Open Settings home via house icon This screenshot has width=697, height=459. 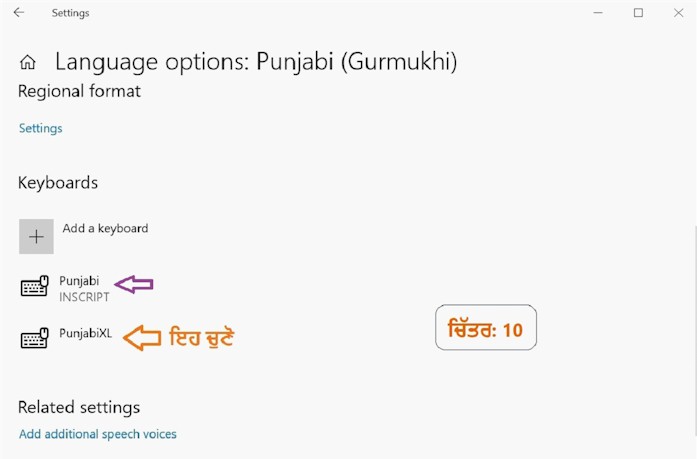(28, 62)
